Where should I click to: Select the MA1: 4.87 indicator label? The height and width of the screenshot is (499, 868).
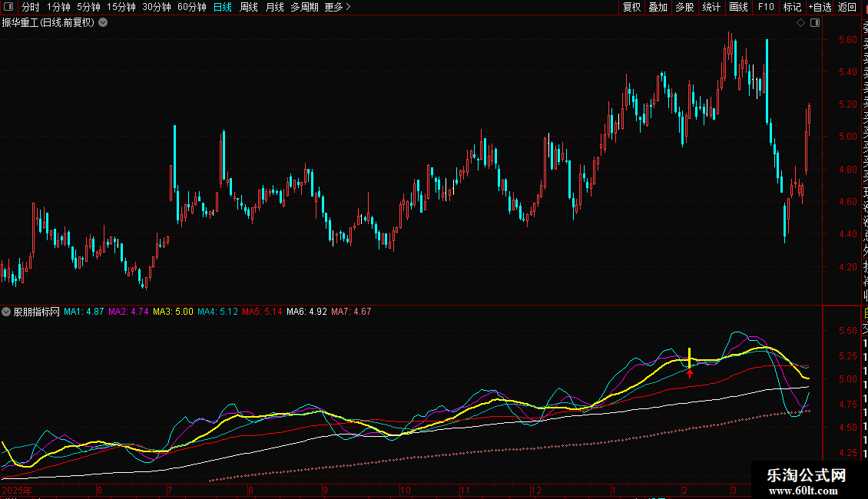[84, 312]
